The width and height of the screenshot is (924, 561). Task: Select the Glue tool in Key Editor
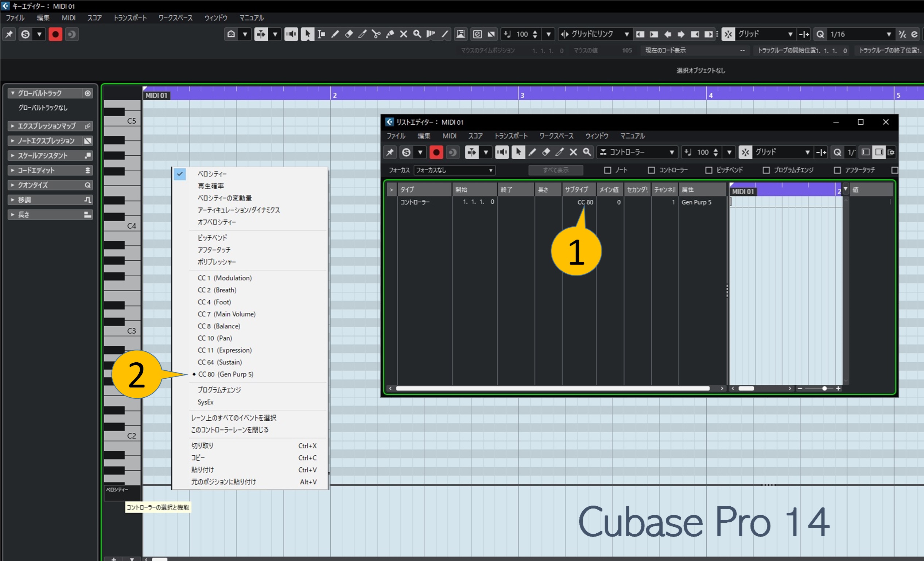click(390, 35)
